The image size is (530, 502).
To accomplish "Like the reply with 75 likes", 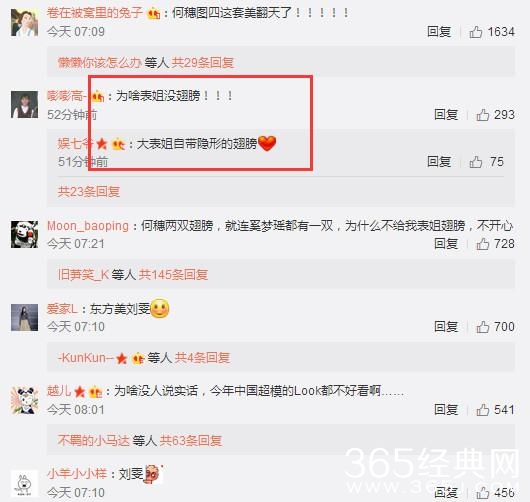I will pyautogui.click(x=476, y=162).
